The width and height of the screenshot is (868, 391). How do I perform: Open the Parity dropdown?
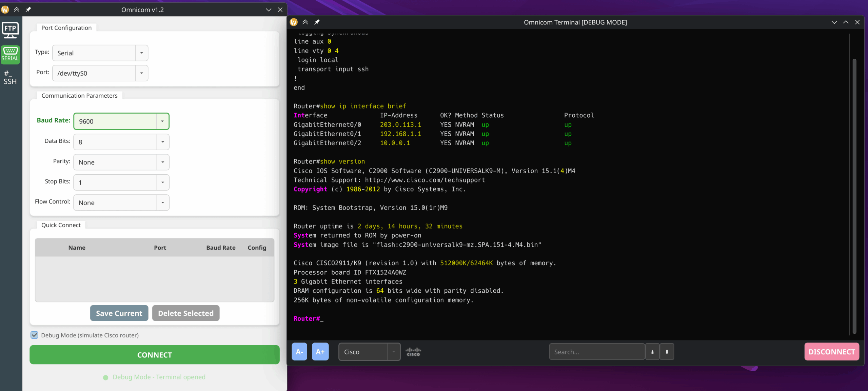[163, 162]
